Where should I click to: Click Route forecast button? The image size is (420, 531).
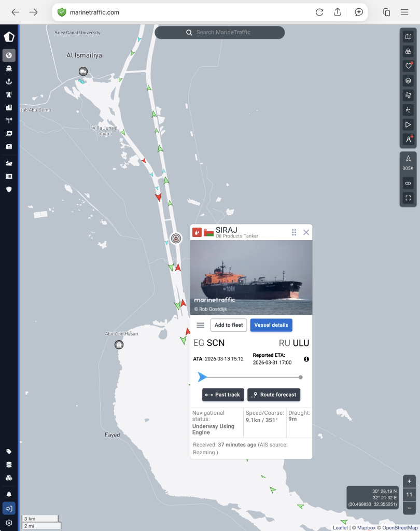pos(274,395)
